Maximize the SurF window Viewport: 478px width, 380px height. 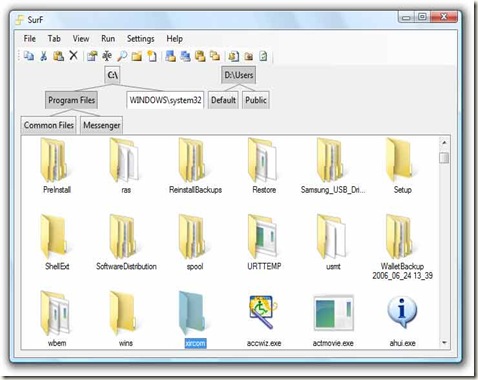pyautogui.click(x=422, y=17)
